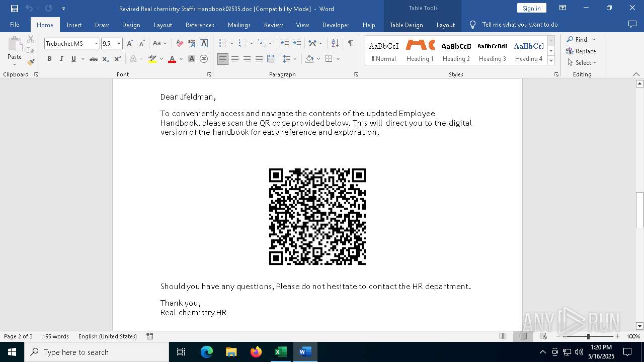
Task: Open the Comments pane icon
Action: 632,25
